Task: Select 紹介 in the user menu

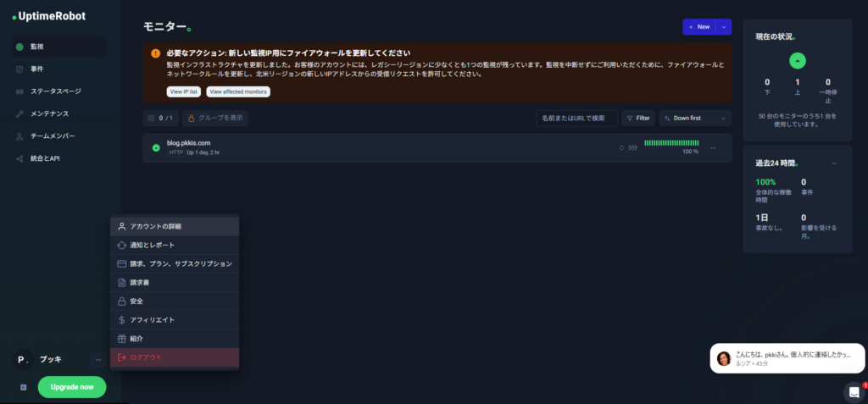Action: pos(175,339)
